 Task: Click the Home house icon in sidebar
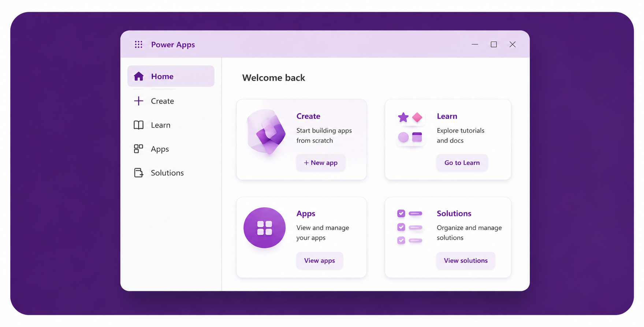tap(139, 76)
